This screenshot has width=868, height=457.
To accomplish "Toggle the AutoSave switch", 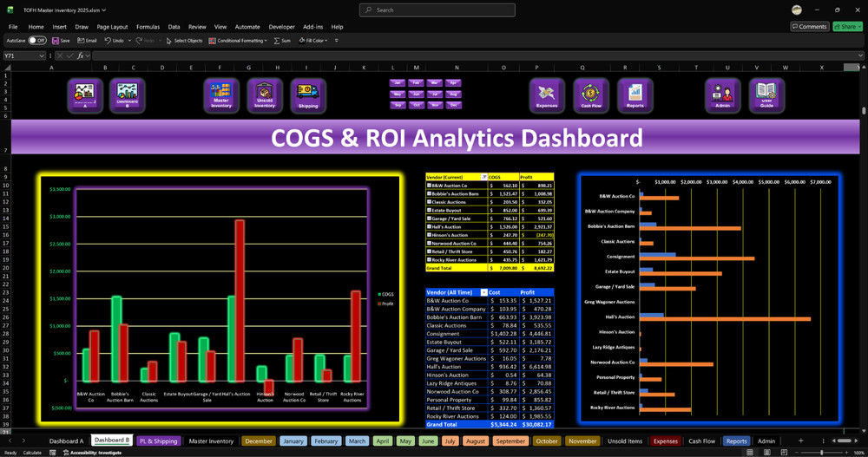I will [x=36, y=41].
